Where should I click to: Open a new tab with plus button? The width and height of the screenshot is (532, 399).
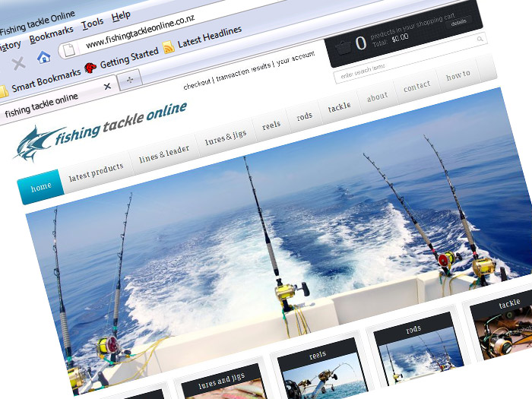coord(130,79)
